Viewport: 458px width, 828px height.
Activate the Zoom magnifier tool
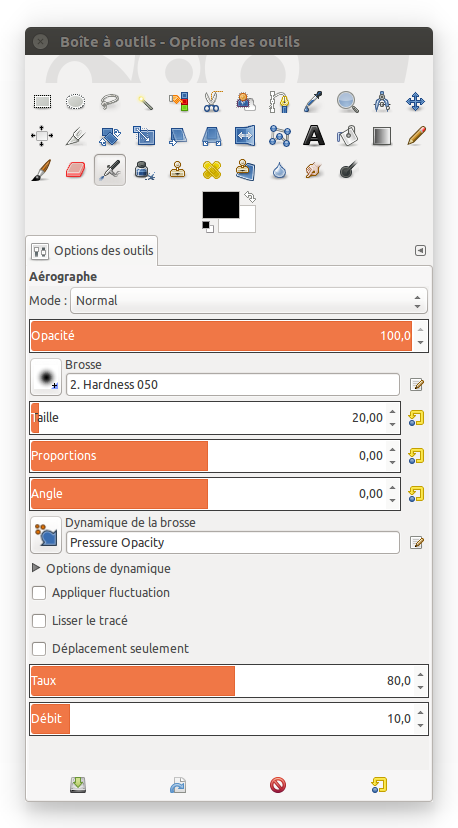click(x=347, y=101)
